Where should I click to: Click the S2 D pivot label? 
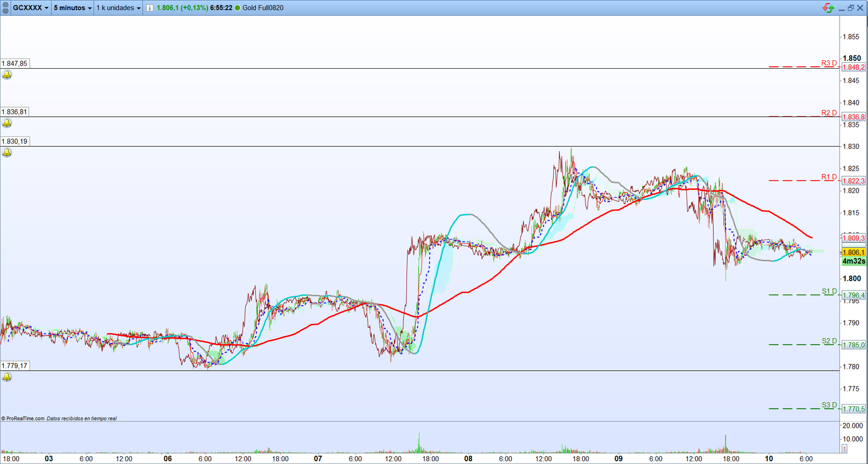(829, 341)
